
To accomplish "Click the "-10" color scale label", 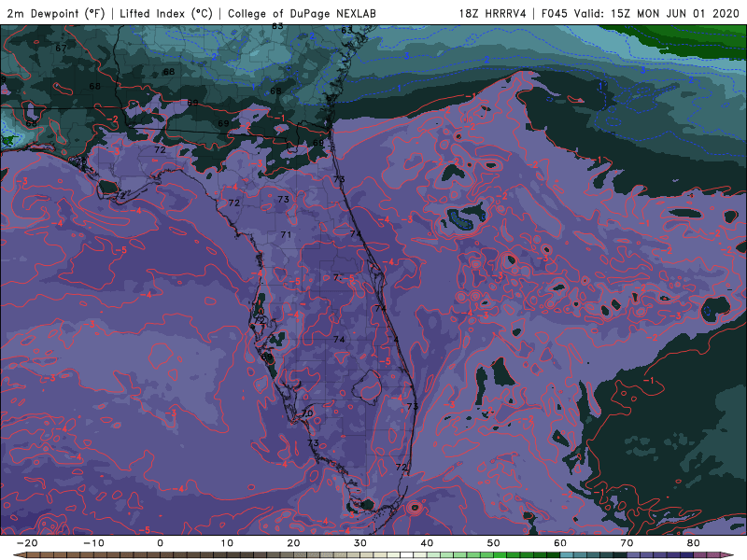I will tap(93, 543).
